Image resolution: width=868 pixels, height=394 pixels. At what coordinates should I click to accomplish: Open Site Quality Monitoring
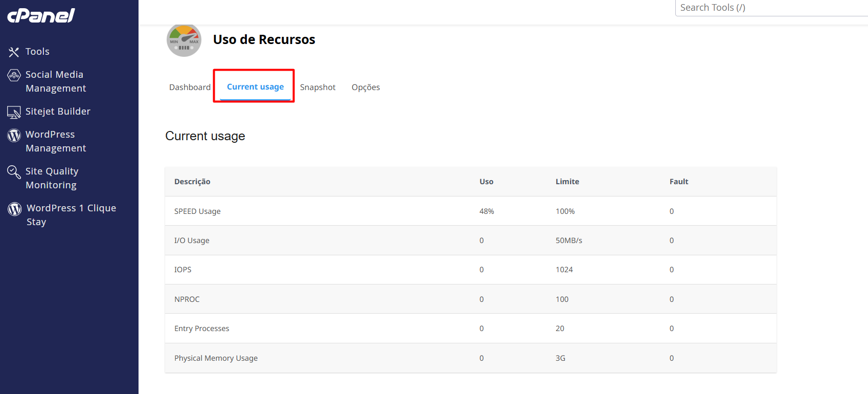point(52,178)
